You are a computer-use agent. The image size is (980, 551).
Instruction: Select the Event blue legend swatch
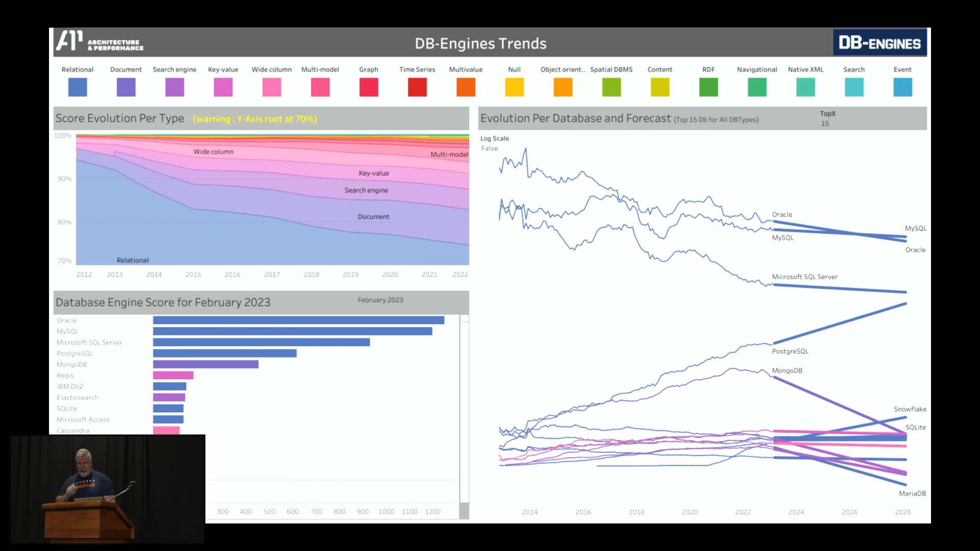(x=902, y=87)
